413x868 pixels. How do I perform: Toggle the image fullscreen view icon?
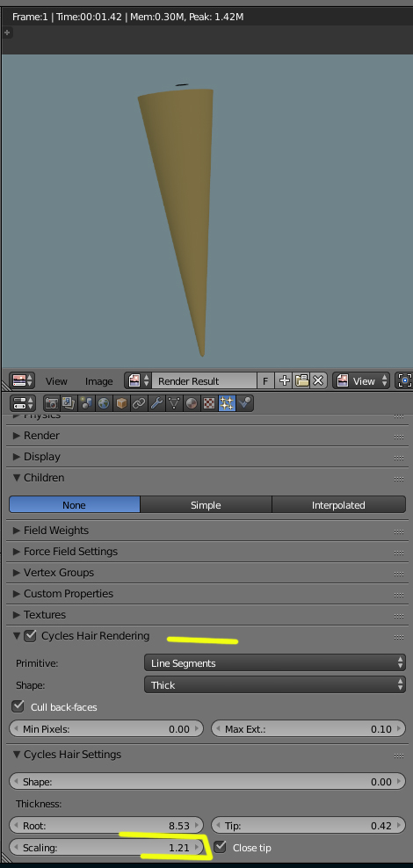coord(405,381)
